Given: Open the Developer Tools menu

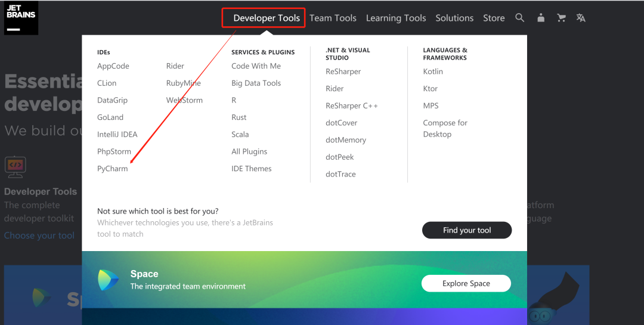Looking at the screenshot, I should 267,18.
